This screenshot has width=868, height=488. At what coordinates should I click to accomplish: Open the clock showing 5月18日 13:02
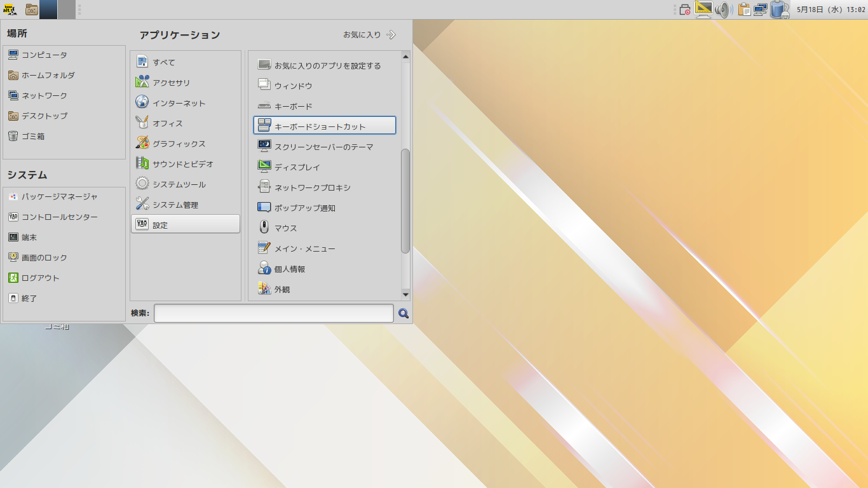pyautogui.click(x=831, y=10)
